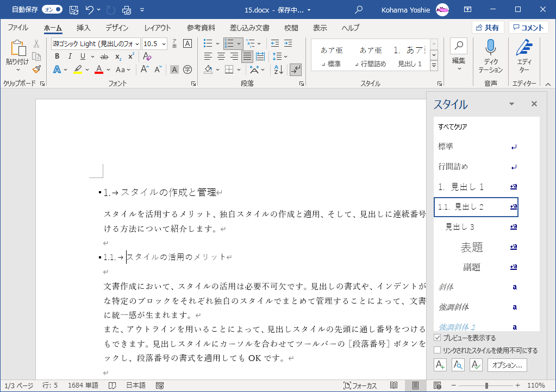
Task: Click the 共有 share button
Action: click(487, 28)
